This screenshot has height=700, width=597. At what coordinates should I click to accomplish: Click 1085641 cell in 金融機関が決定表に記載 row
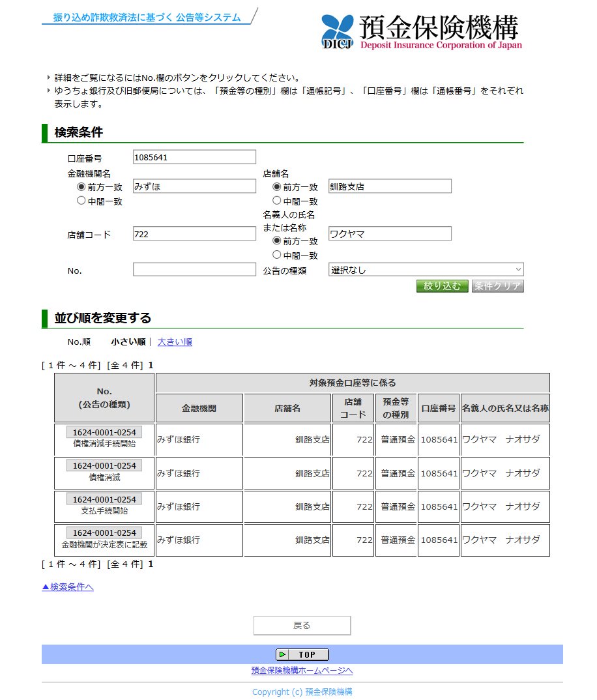tap(439, 540)
